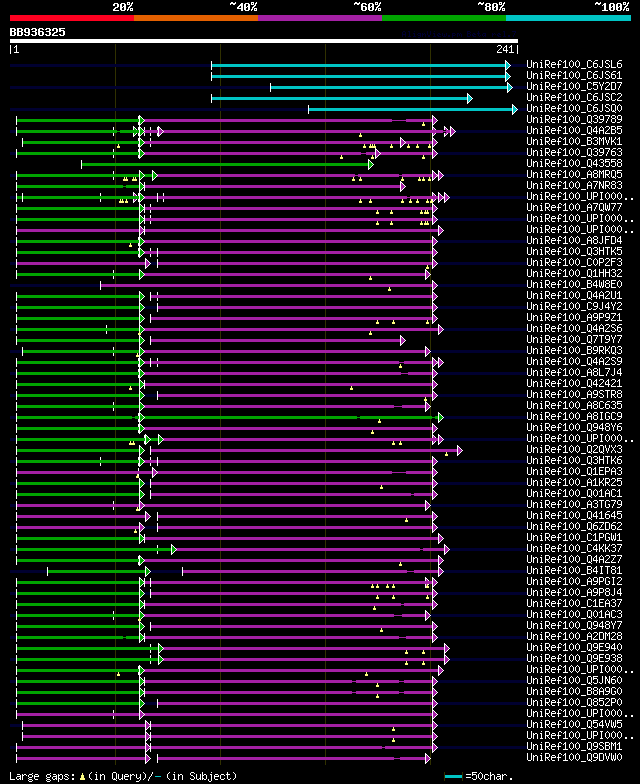Open hit UniRef100_C6JS61
Image resolution: width=640 pixels, height=784 pixels.
pyautogui.click(x=574, y=76)
